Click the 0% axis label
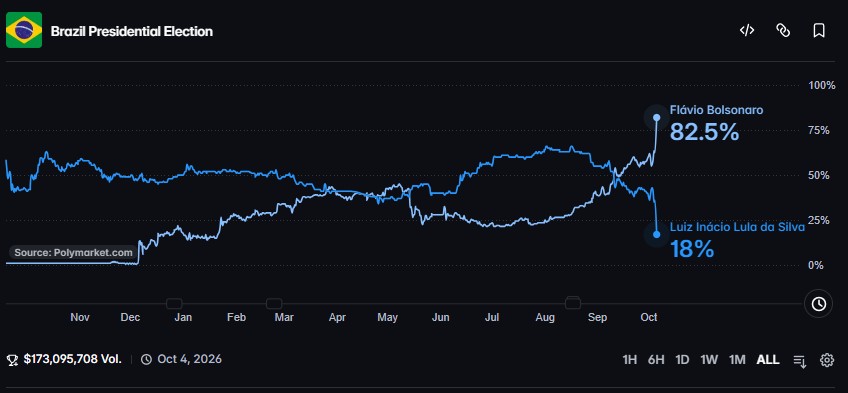This screenshot has width=848, height=393. pos(817,265)
